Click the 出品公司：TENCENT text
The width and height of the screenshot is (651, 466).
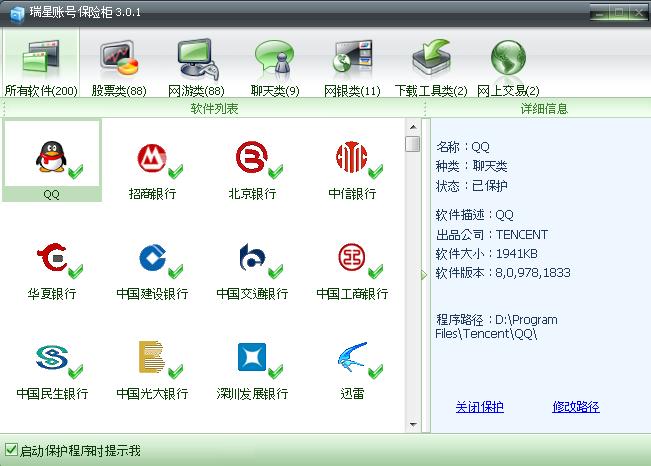point(492,235)
